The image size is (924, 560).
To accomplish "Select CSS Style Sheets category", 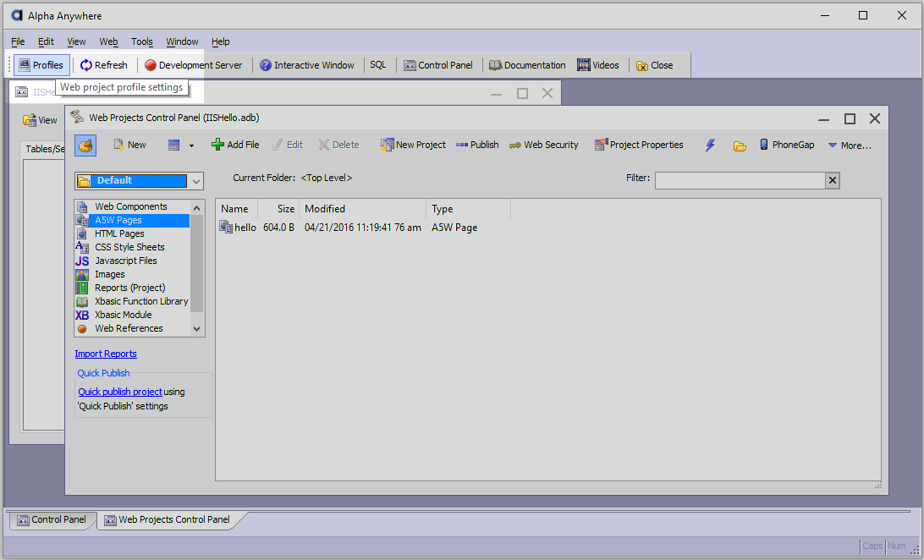I will [x=129, y=247].
